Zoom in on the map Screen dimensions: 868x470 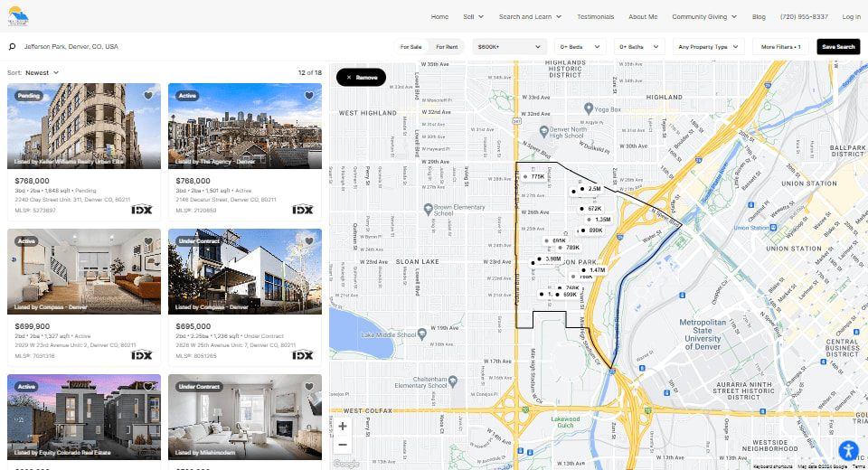coord(343,426)
